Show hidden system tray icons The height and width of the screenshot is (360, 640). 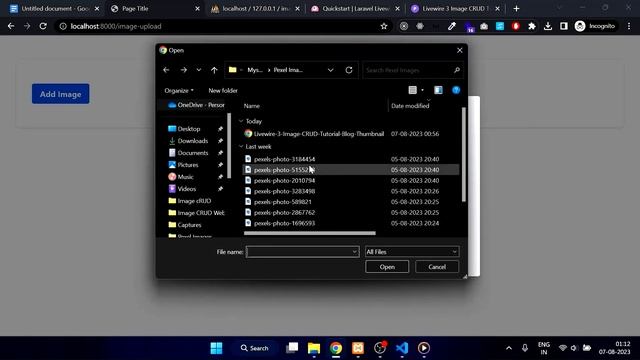(x=509, y=348)
